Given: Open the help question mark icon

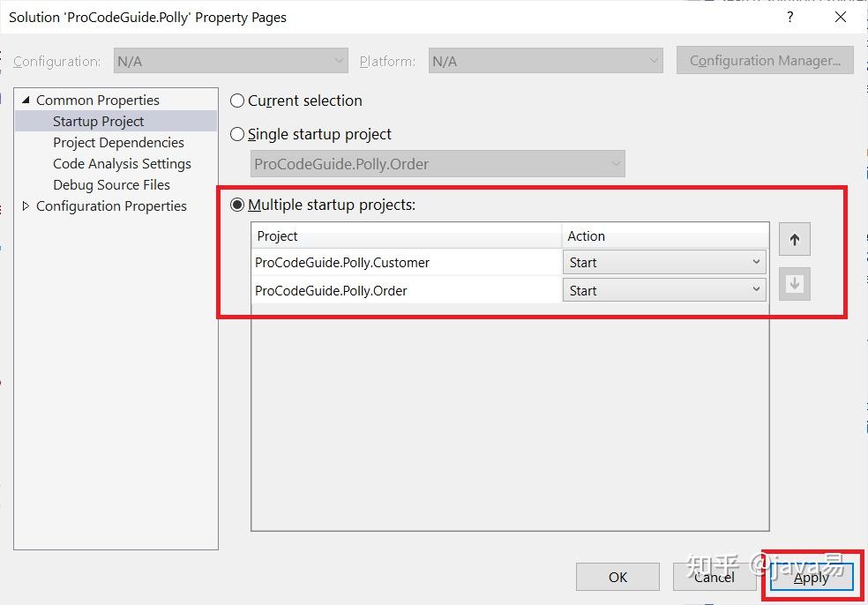Looking at the screenshot, I should click(x=790, y=17).
